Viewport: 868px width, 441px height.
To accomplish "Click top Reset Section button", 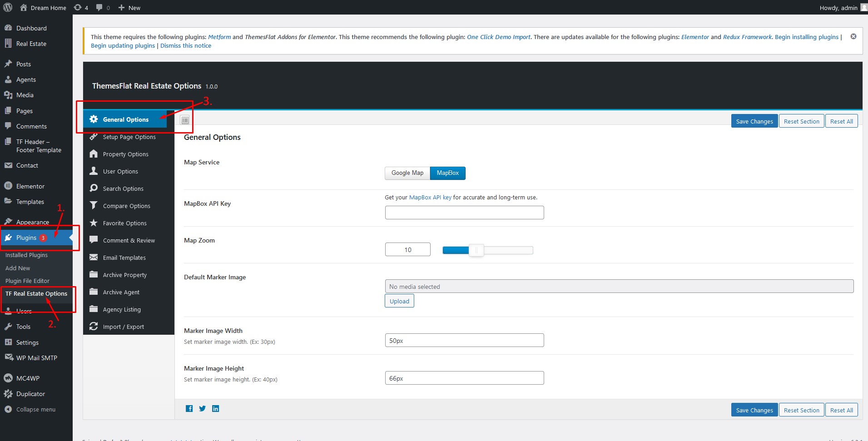I will (801, 121).
